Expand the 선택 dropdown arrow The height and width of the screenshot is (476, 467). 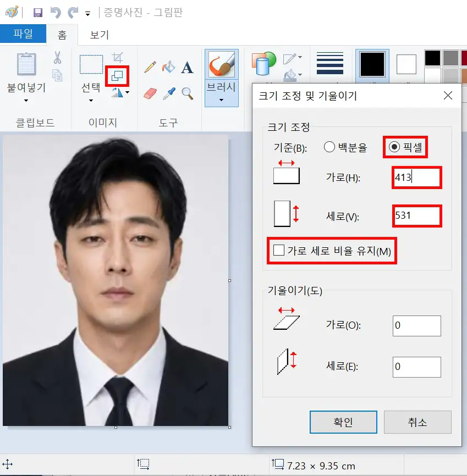(x=91, y=101)
